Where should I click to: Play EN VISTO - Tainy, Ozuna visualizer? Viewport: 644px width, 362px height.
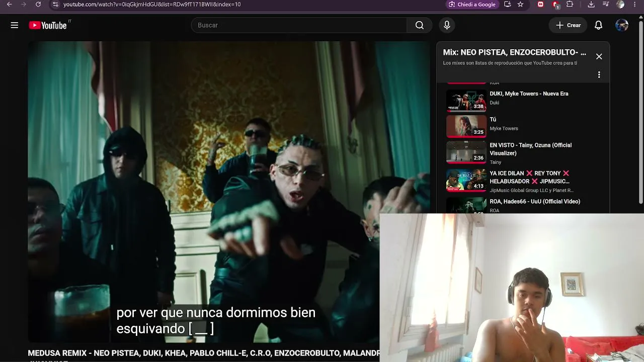[531, 149]
